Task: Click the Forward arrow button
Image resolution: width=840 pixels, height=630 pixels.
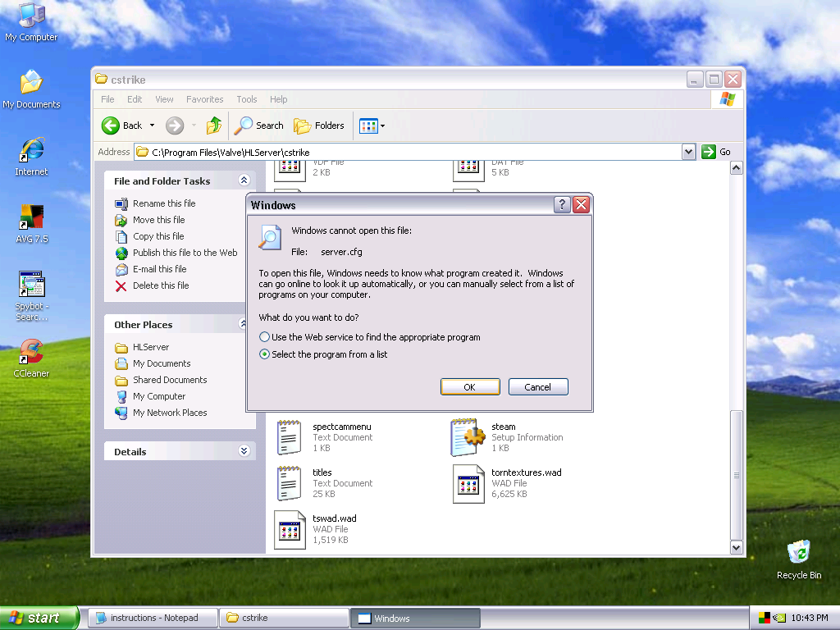Action: pyautogui.click(x=175, y=126)
